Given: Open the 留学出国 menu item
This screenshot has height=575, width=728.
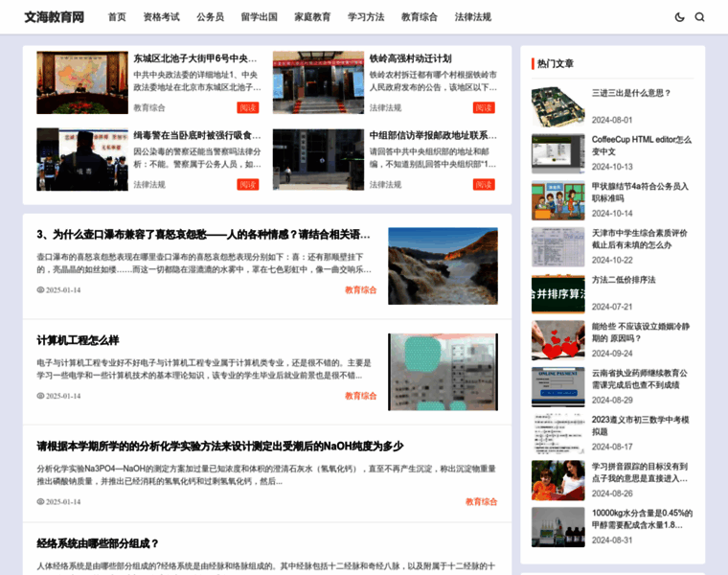Looking at the screenshot, I should tap(259, 17).
